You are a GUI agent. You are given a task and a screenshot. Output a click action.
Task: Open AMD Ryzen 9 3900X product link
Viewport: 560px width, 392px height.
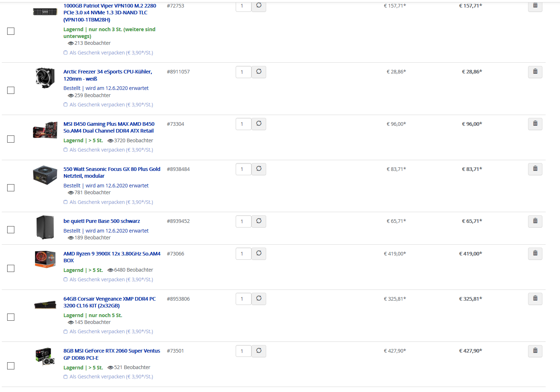(x=112, y=257)
